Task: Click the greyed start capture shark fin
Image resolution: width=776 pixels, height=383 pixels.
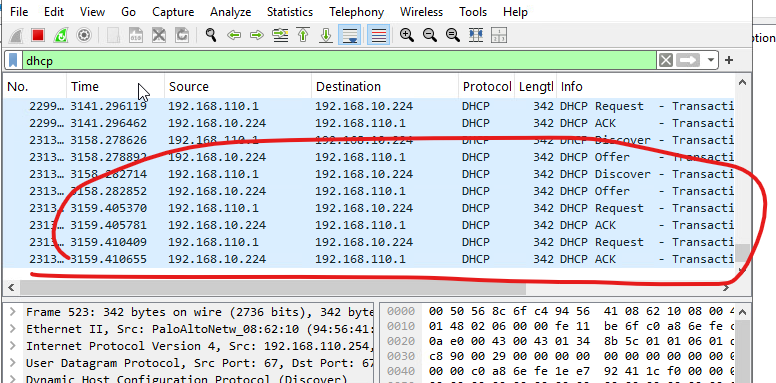Action: tap(16, 35)
